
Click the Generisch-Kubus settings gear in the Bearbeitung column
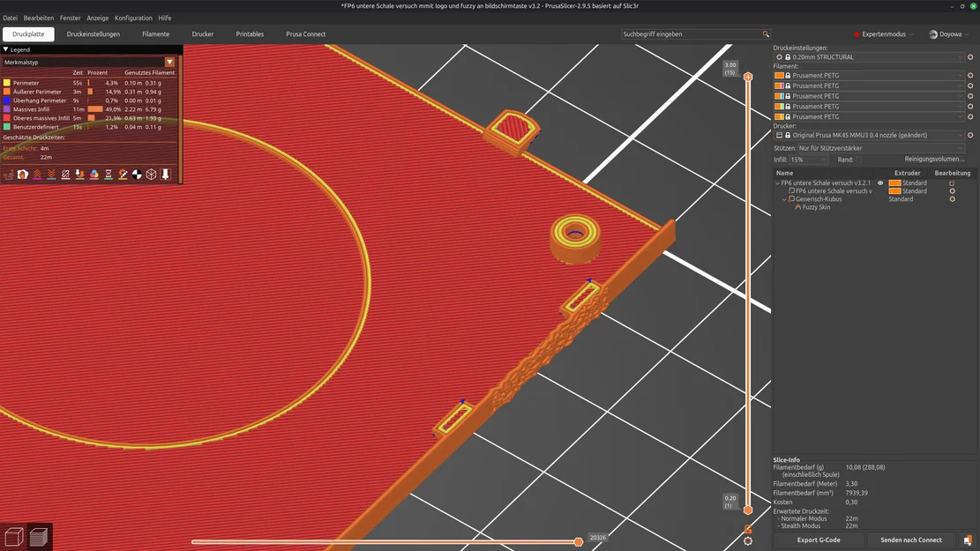click(x=952, y=199)
